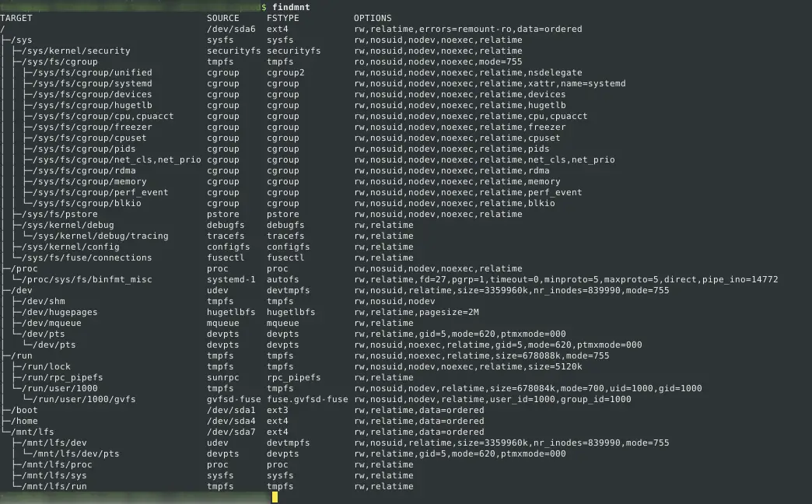The width and height of the screenshot is (812, 504).
Task: Click options containing xattr,name=systemd
Action: coord(490,83)
